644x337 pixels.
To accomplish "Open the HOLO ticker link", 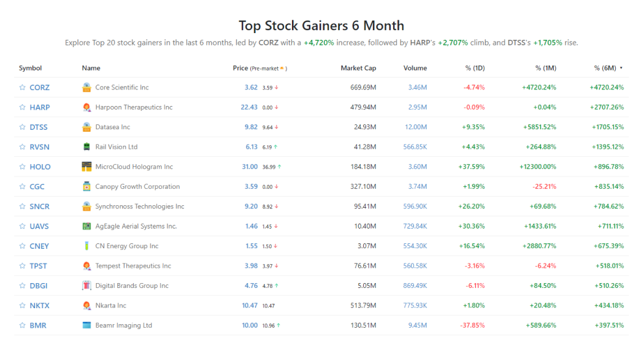I will [x=40, y=167].
